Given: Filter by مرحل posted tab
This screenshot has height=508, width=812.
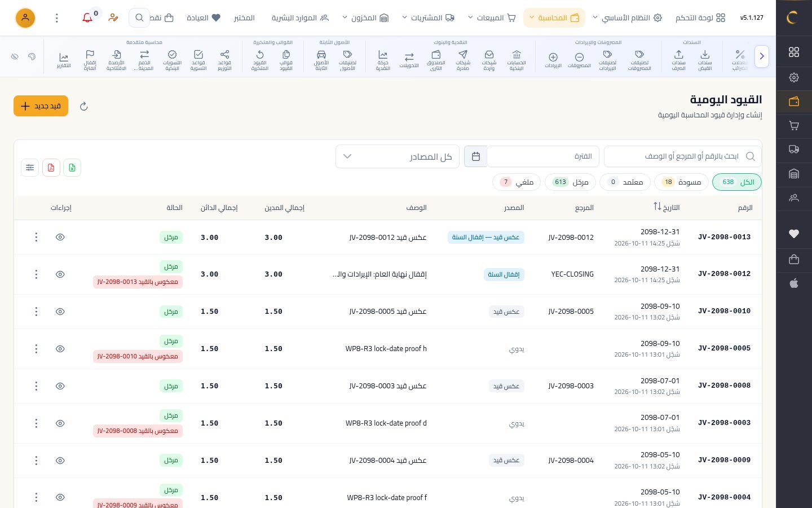Looking at the screenshot, I should pos(571,182).
